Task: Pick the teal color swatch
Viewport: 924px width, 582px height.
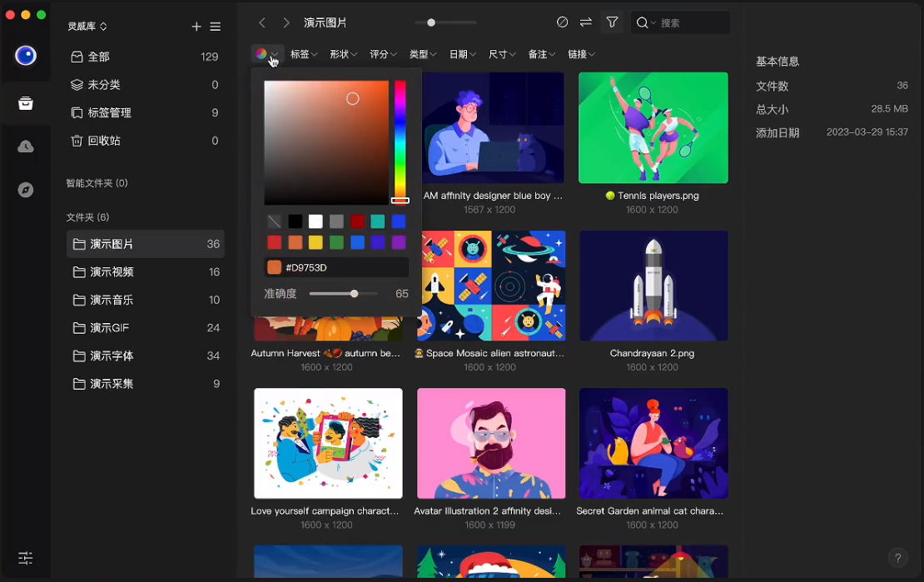Action: (x=378, y=221)
